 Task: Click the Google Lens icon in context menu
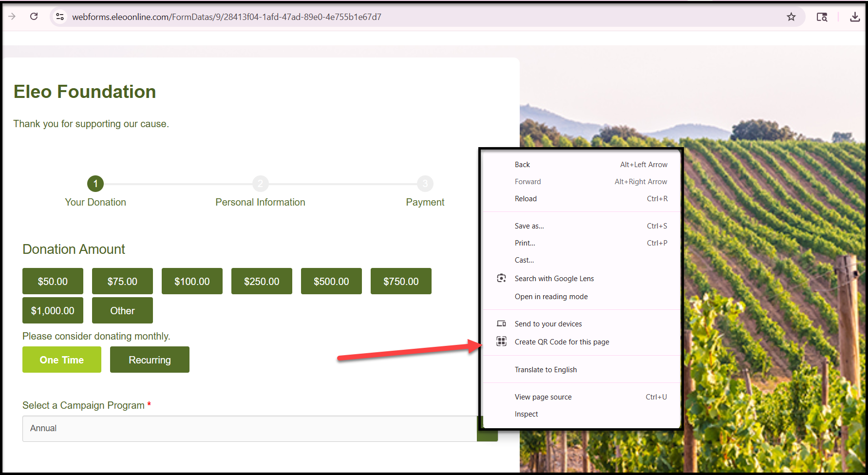tap(501, 278)
